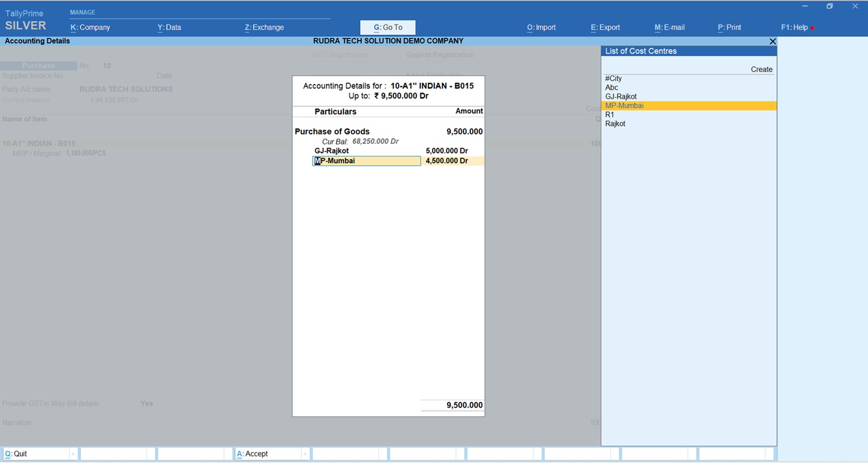Image resolution: width=868 pixels, height=463 pixels.
Task: Open the Print option
Action: [x=729, y=27]
